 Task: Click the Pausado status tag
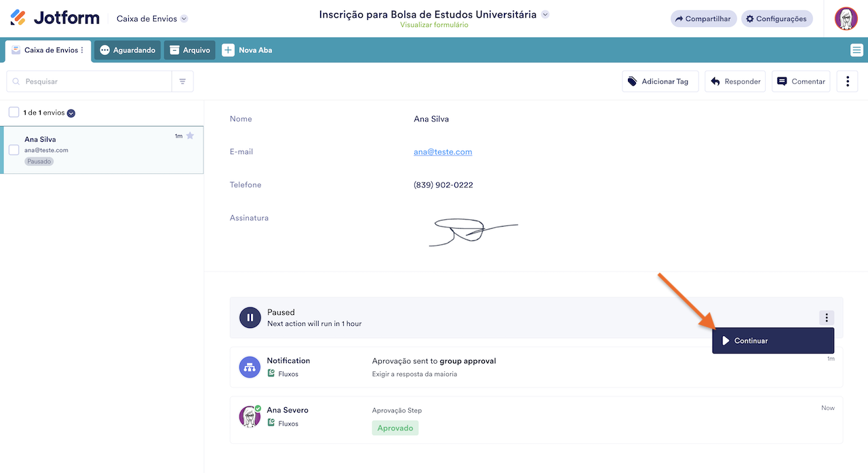point(39,162)
